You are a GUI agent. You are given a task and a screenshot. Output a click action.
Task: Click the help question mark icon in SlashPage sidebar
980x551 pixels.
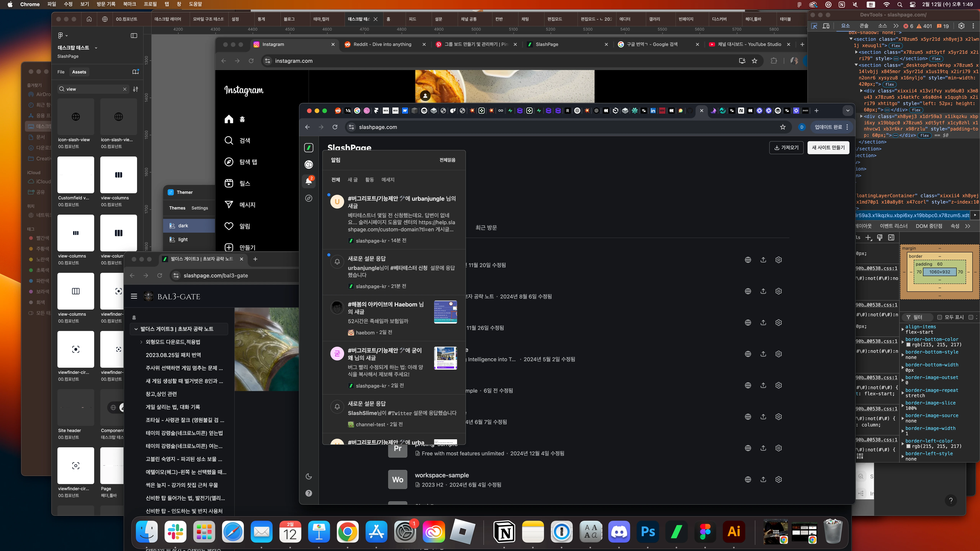[309, 493]
